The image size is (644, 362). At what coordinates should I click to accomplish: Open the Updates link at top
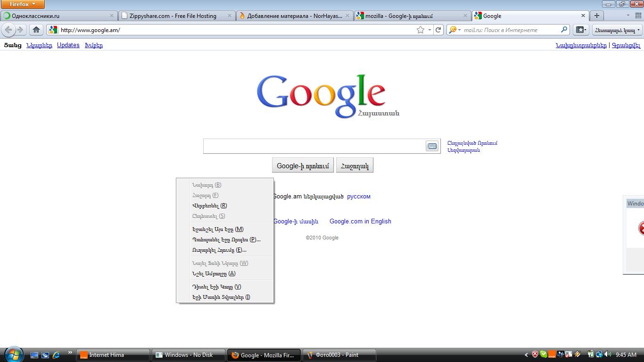pyautogui.click(x=68, y=45)
